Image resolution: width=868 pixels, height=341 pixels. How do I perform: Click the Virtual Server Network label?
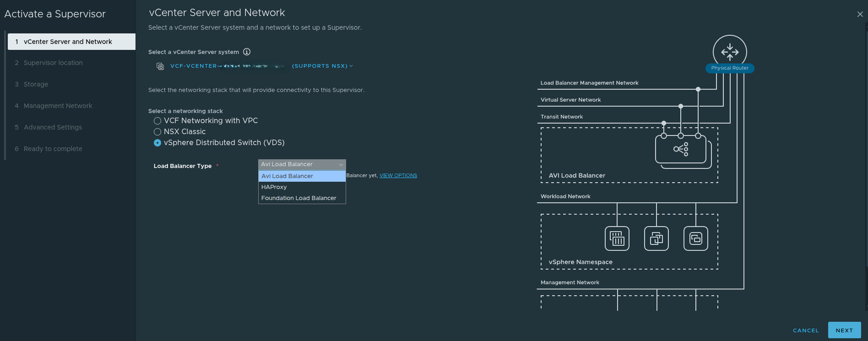(x=570, y=100)
